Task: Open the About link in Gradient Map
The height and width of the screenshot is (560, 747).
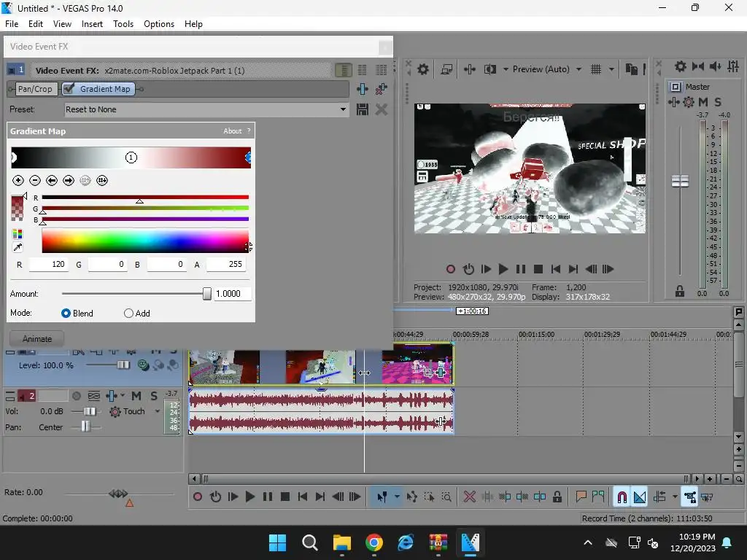Action: point(232,131)
